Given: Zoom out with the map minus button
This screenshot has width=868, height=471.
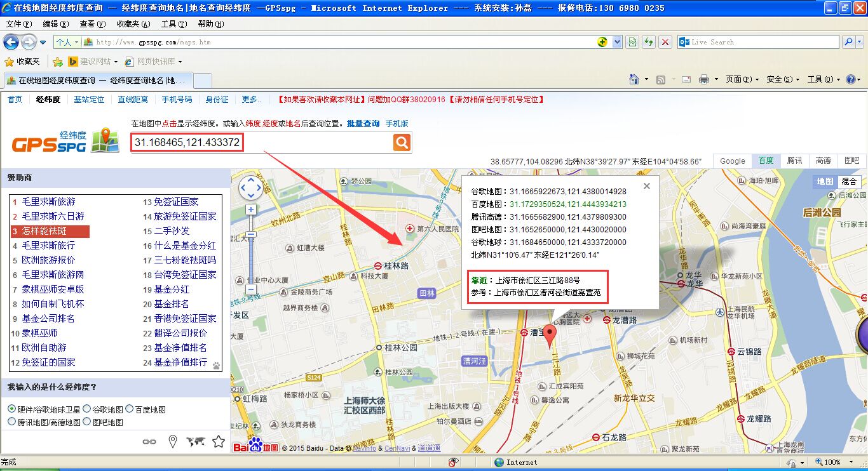Looking at the screenshot, I should 251,289.
